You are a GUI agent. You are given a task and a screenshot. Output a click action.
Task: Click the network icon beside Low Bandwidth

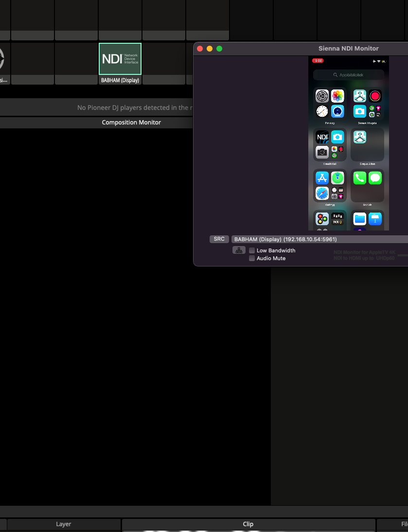point(238,250)
